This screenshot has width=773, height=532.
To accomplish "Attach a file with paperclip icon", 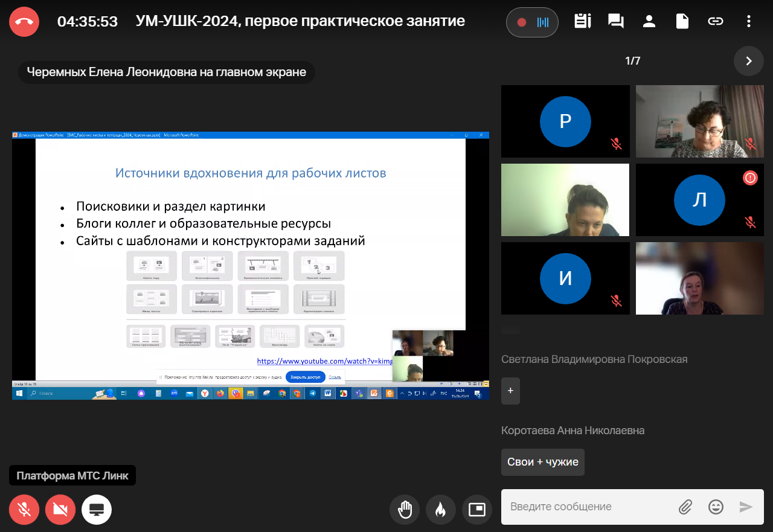I will (685, 507).
